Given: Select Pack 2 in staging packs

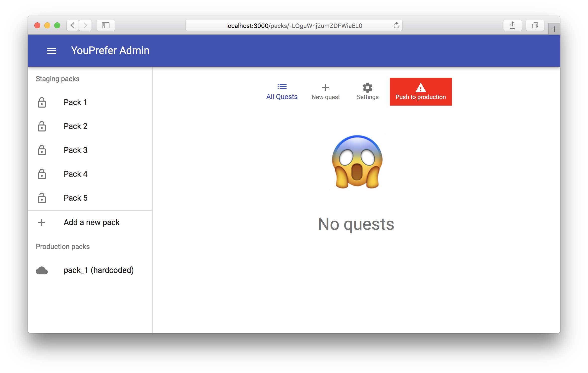Looking at the screenshot, I should (76, 126).
